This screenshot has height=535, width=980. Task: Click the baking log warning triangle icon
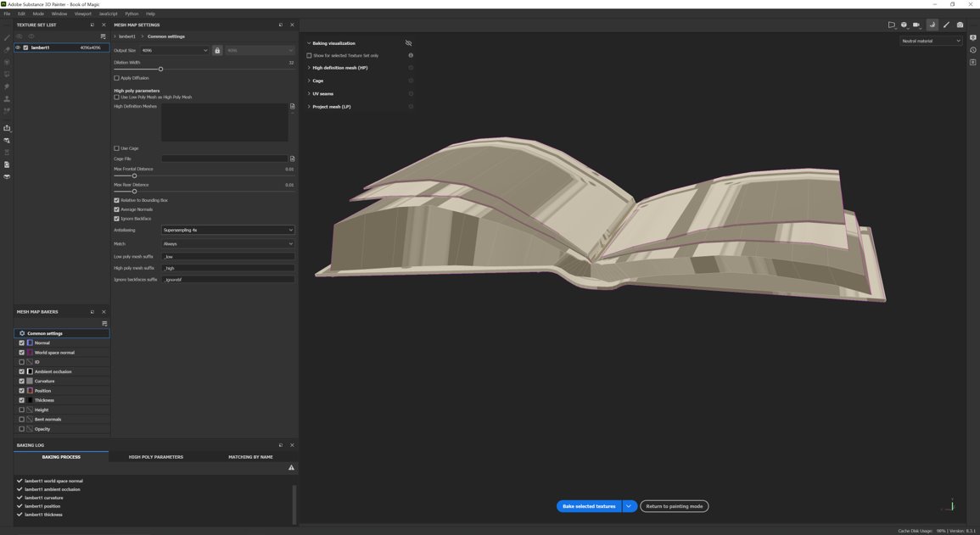pyautogui.click(x=291, y=467)
